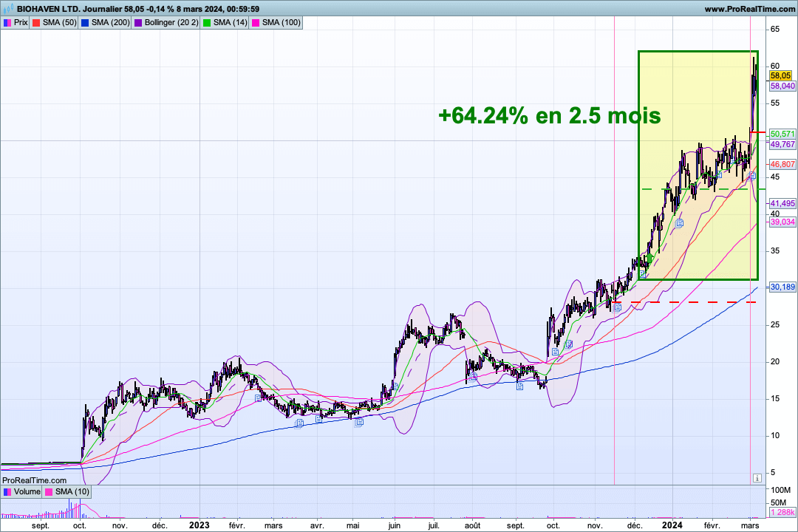
Task: Select the Prix legend entry
Action: pos(16,22)
